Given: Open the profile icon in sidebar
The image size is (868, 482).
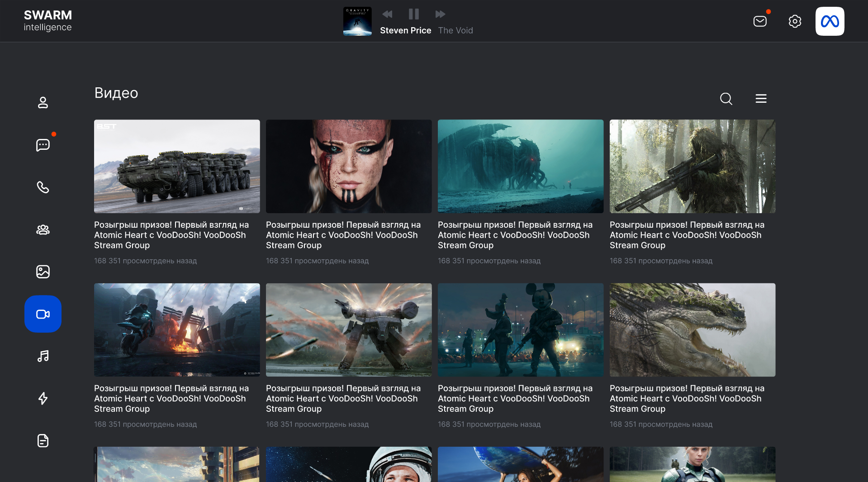Looking at the screenshot, I should point(43,103).
